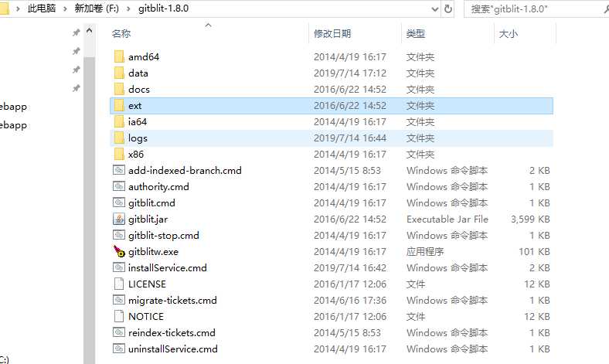Image resolution: width=609 pixels, height=364 pixels.
Task: Sort files by the 修改日期 column header
Action: pyautogui.click(x=332, y=34)
